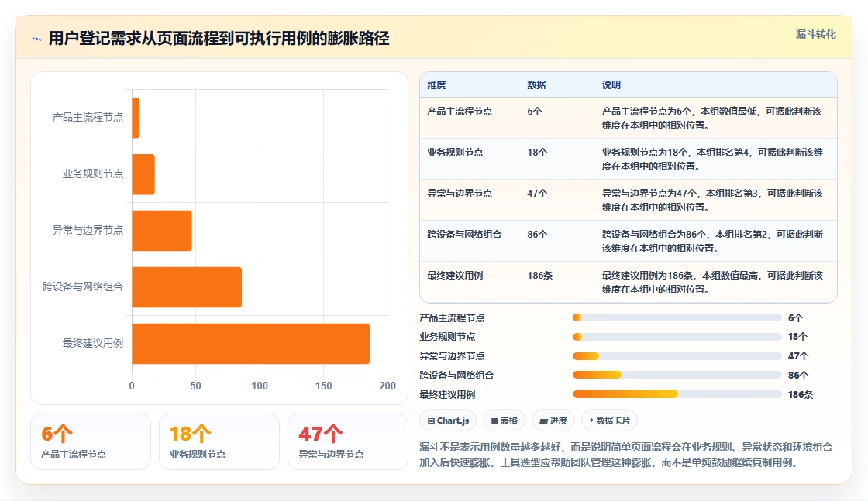Click the 最终建议用例 label on the chart axis
The height and width of the screenshot is (501, 868).
[x=92, y=343]
